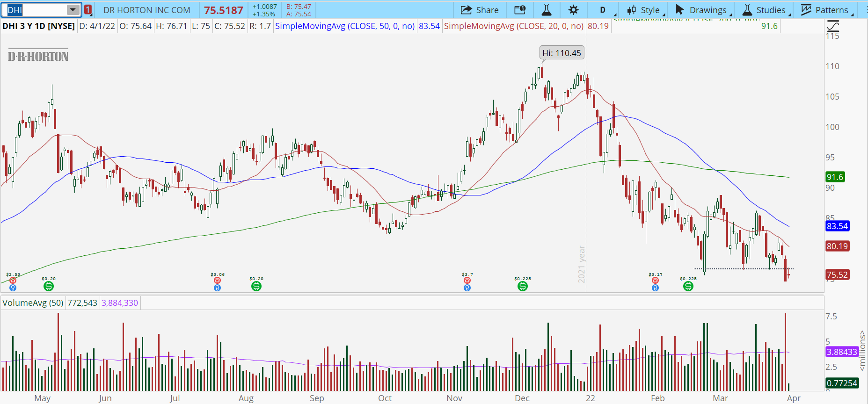This screenshot has height=404, width=868.
Task: Click the red symbol link 1 icon
Action: click(x=88, y=10)
